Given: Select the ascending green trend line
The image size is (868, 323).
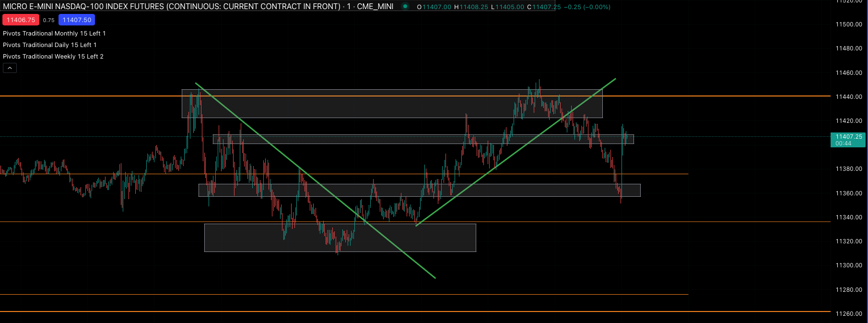Looking at the screenshot, I should tap(516, 152).
